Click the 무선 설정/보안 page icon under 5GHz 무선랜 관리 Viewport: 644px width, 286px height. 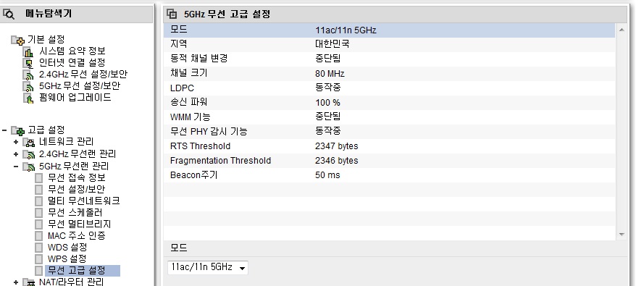pyautogui.click(x=38, y=190)
